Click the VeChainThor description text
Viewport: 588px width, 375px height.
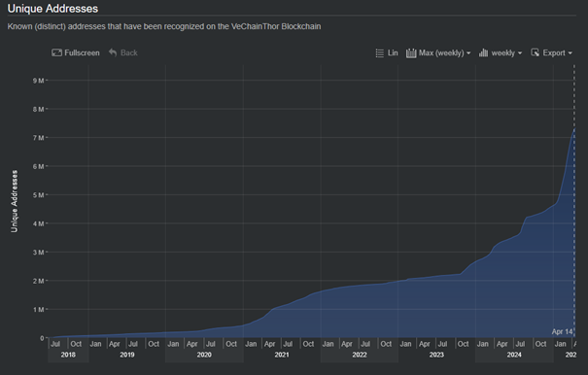(x=164, y=26)
